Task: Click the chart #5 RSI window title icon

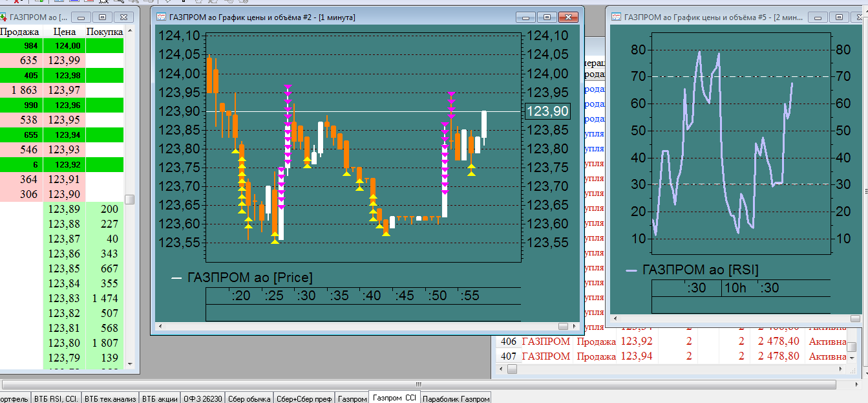Action: pos(616,17)
